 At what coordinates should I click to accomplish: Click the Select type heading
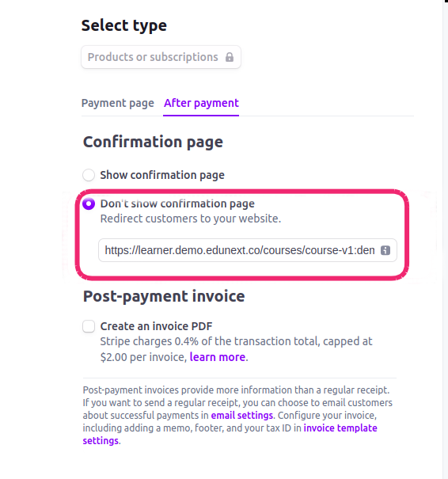124,25
